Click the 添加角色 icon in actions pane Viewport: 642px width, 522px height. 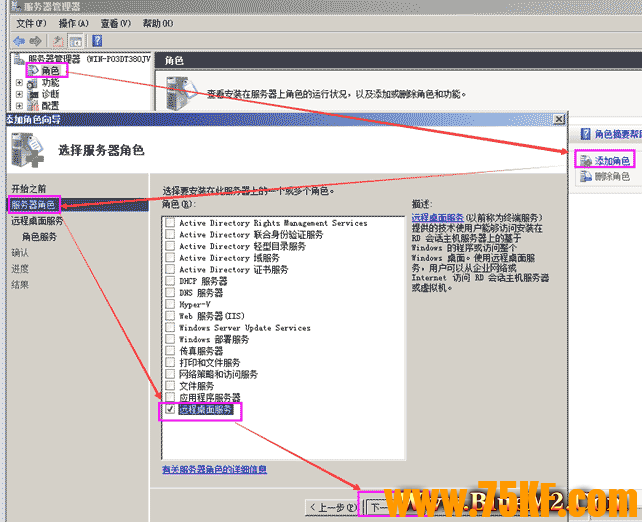(x=586, y=161)
